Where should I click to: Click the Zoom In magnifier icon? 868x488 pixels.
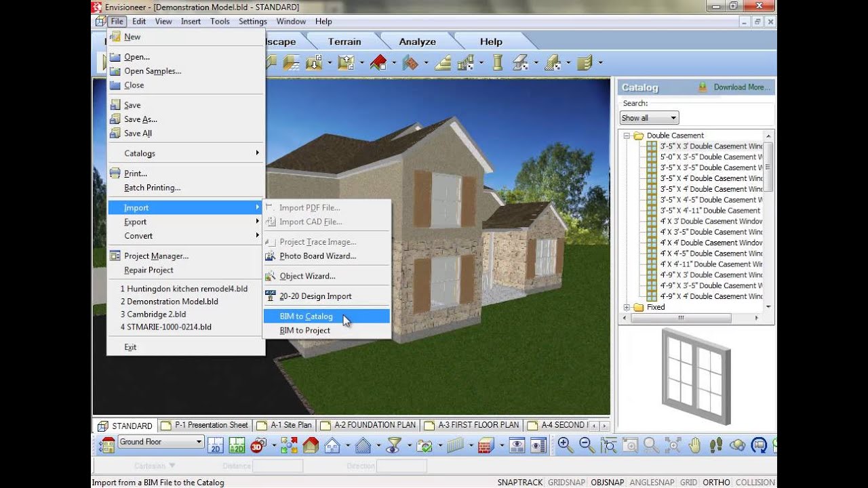coord(564,445)
